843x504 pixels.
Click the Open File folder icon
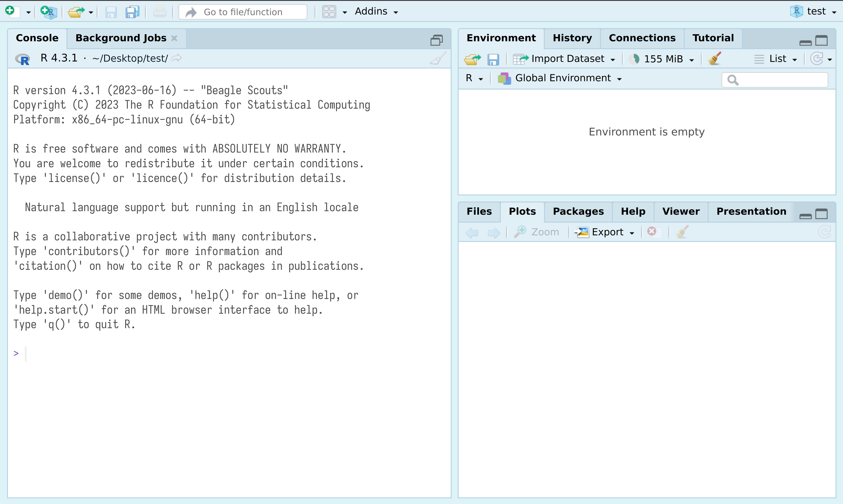pos(76,12)
